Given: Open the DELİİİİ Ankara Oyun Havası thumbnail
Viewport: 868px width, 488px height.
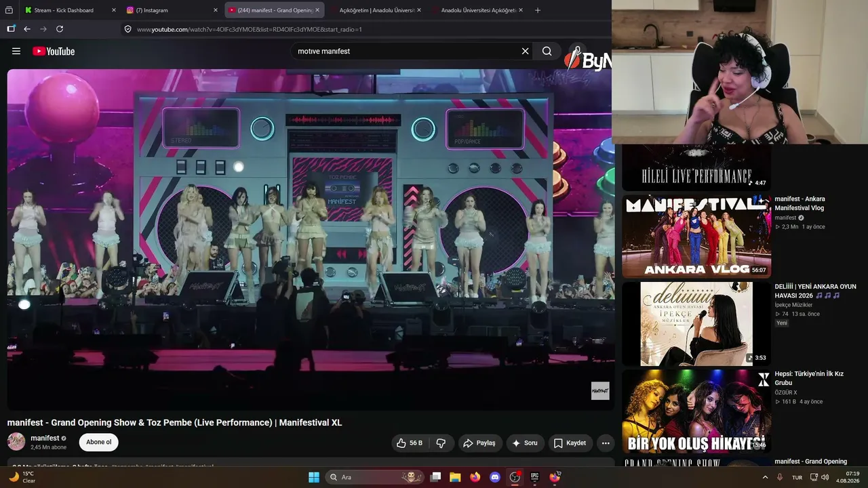Looking at the screenshot, I should [x=696, y=324].
